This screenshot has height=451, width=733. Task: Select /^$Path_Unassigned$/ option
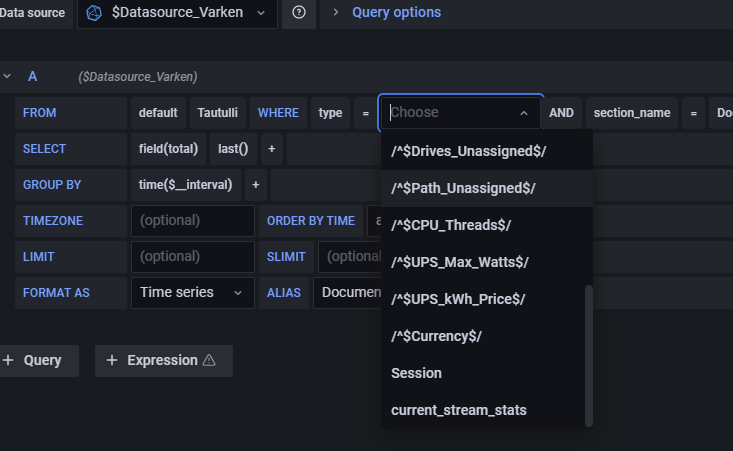click(487, 188)
